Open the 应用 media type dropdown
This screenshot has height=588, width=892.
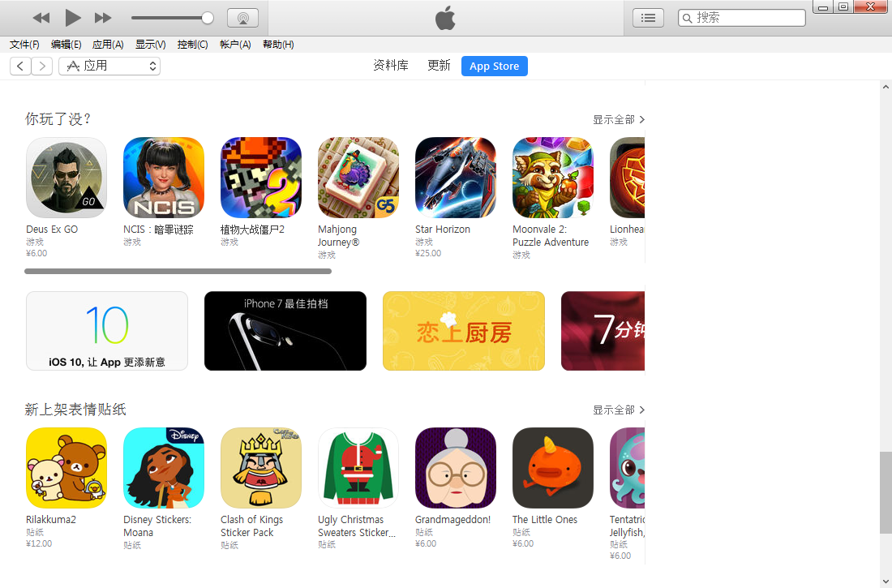click(109, 66)
